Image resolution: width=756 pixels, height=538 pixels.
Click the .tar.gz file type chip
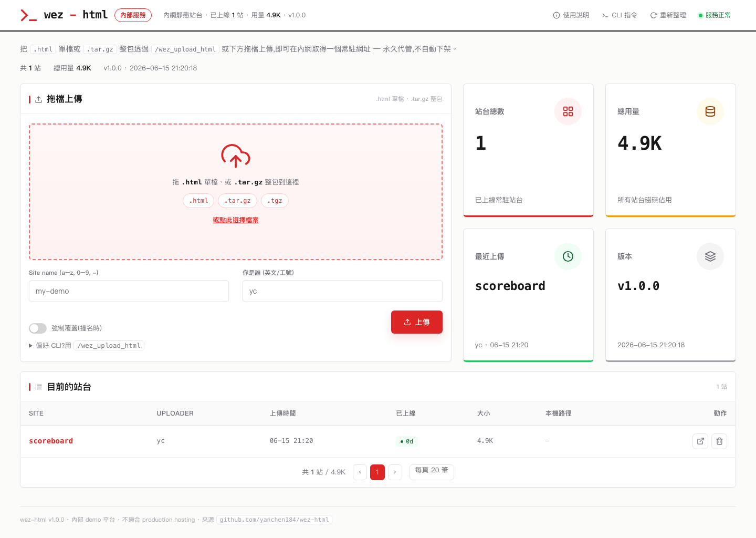tap(238, 201)
